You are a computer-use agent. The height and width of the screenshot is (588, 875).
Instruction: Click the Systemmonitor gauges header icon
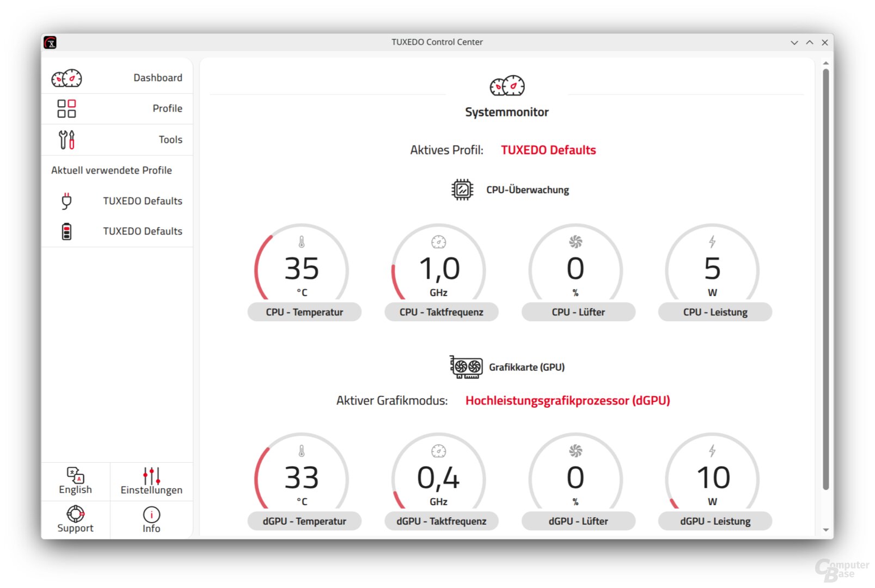click(507, 86)
